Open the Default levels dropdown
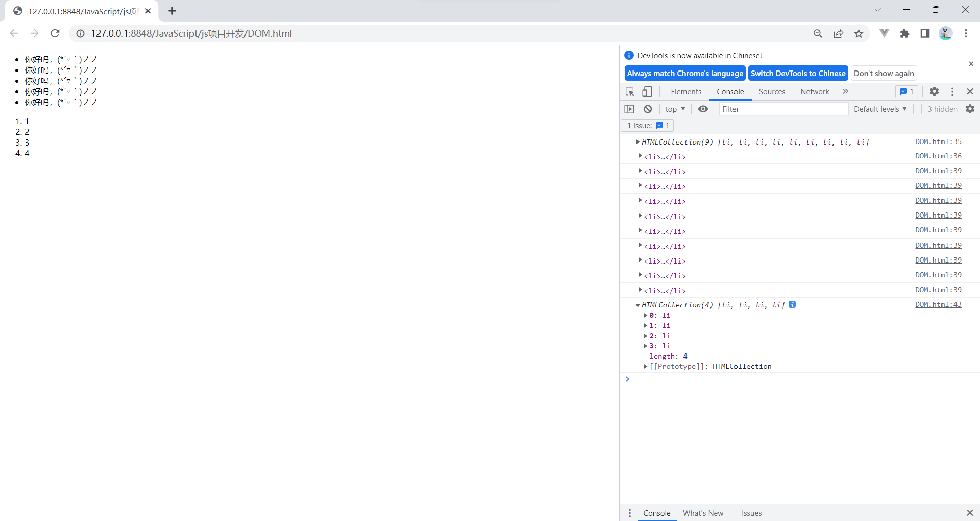This screenshot has width=980, height=521. (879, 109)
